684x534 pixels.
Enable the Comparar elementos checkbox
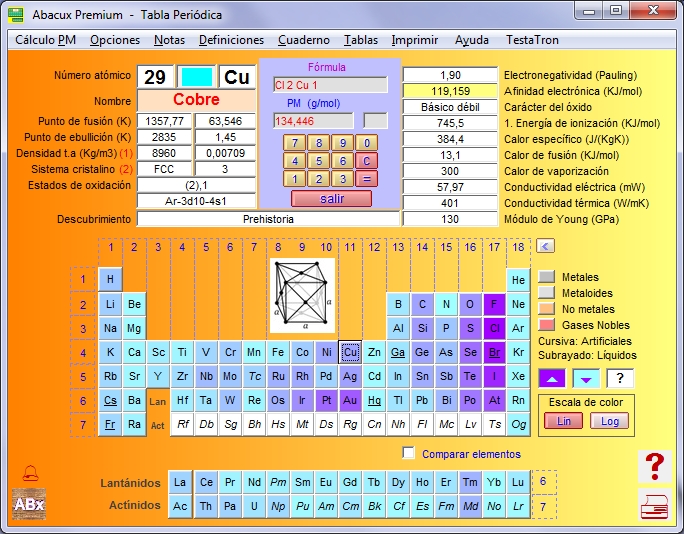click(409, 453)
